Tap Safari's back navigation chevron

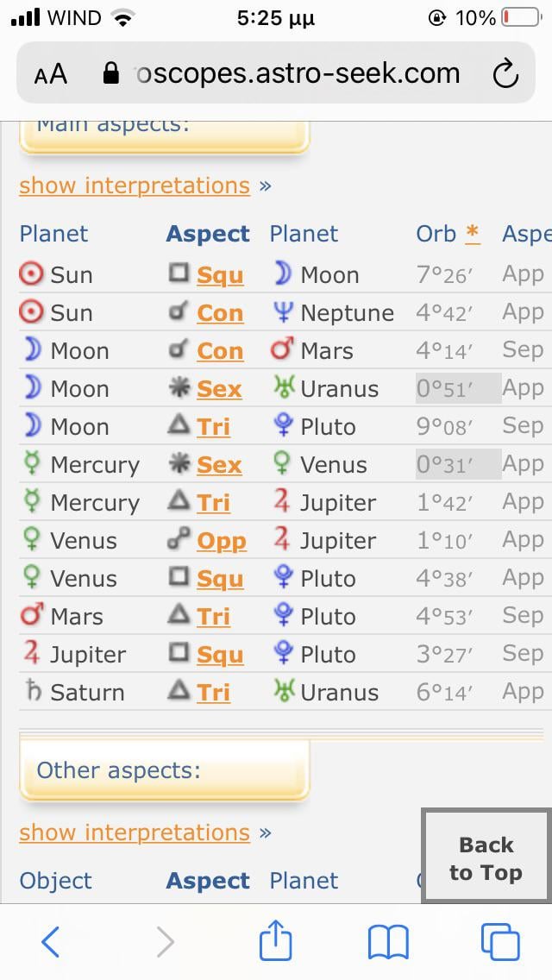point(50,941)
